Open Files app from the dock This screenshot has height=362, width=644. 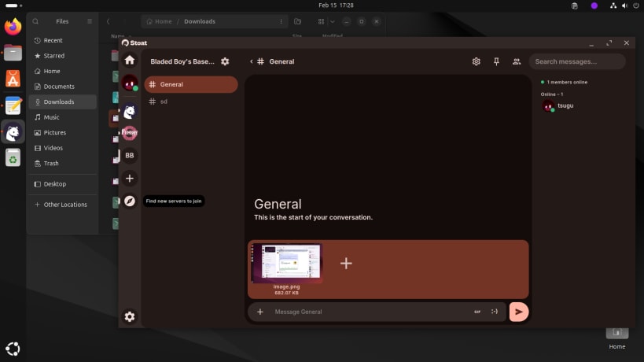point(13,53)
